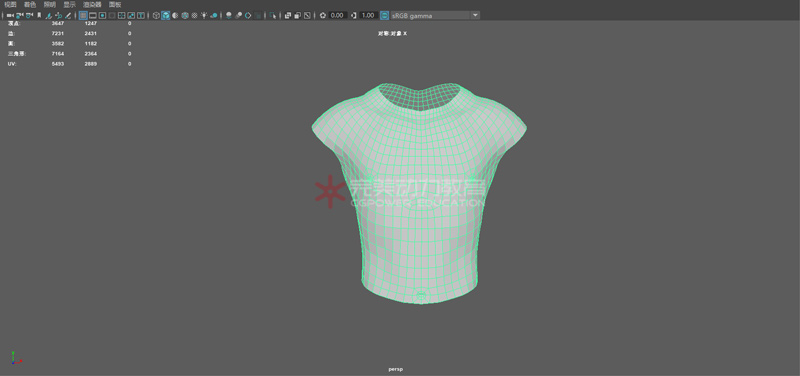
Task: Toggle use all lights bulb icon
Action: coord(204,15)
